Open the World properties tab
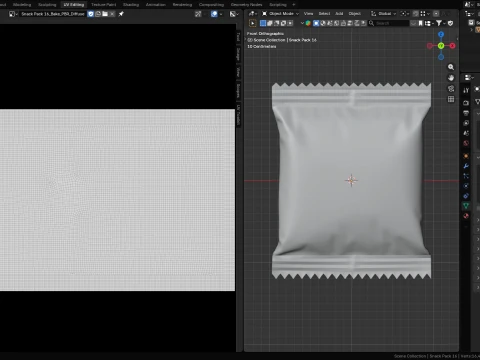 click(x=466, y=143)
